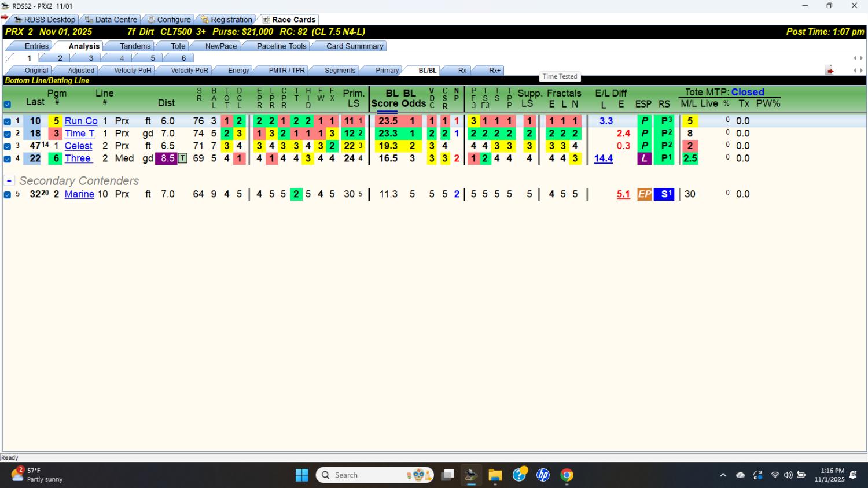Toggle checkbox for row 5 Marine

8,195
